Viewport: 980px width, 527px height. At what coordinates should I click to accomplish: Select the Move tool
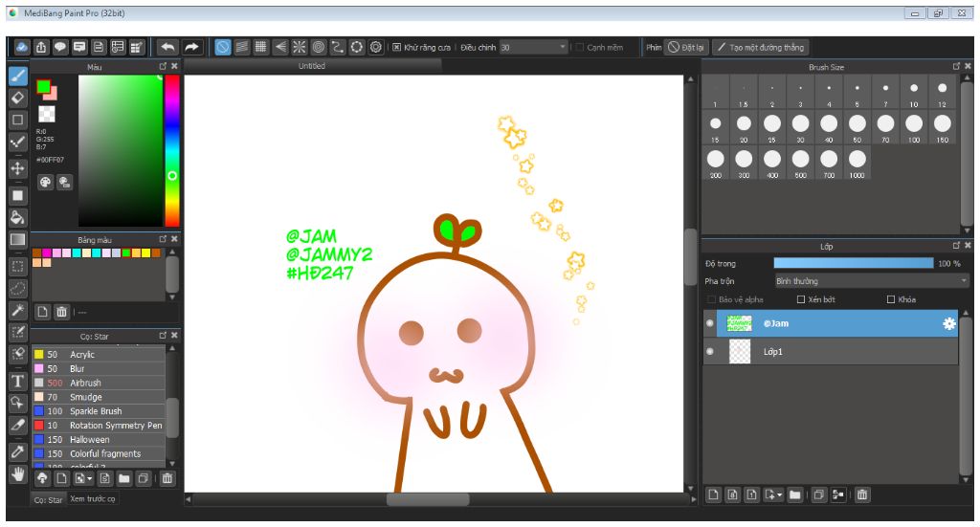18,168
